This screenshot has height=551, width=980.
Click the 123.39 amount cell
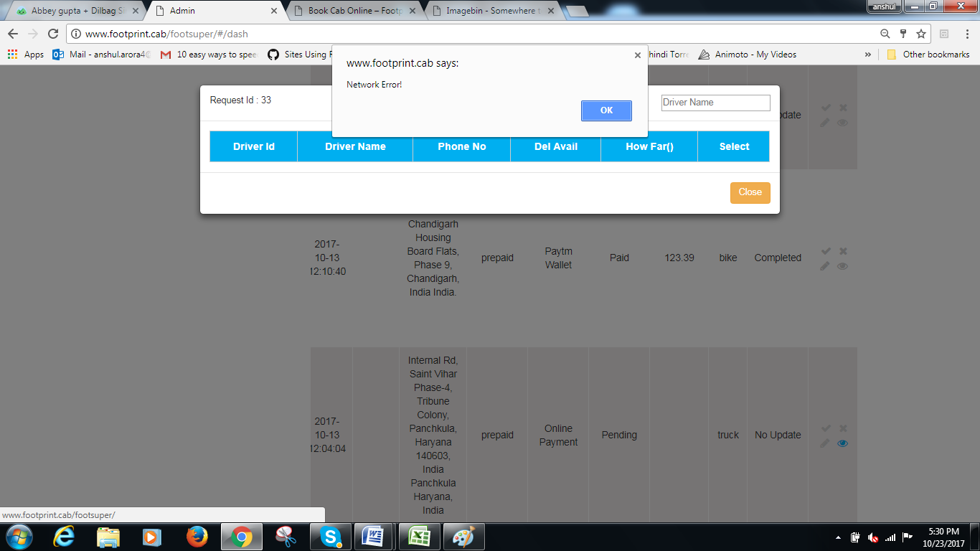(x=679, y=258)
